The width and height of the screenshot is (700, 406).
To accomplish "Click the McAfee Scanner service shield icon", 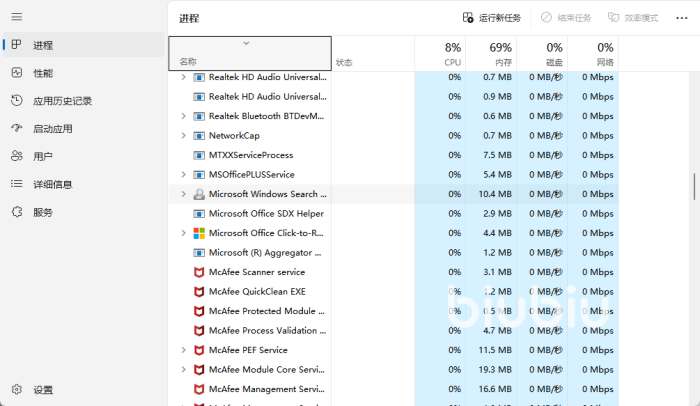I will (199, 272).
